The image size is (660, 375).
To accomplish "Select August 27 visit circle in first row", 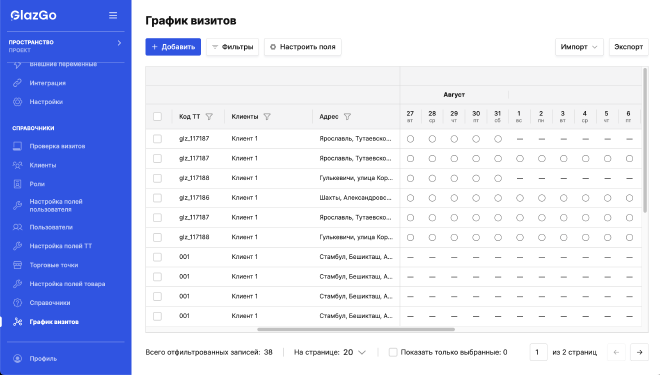I will tap(410, 139).
